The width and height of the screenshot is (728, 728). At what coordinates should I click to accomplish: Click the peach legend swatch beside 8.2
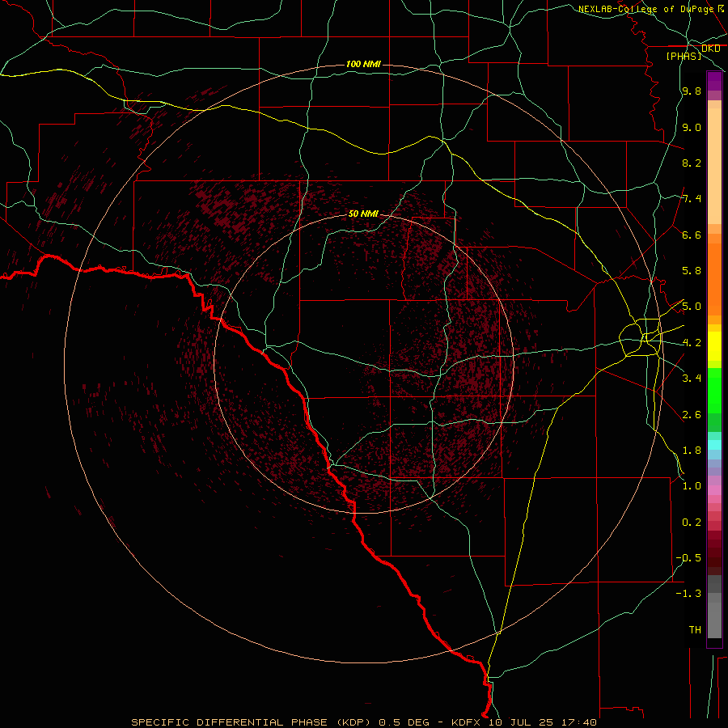pos(714,166)
